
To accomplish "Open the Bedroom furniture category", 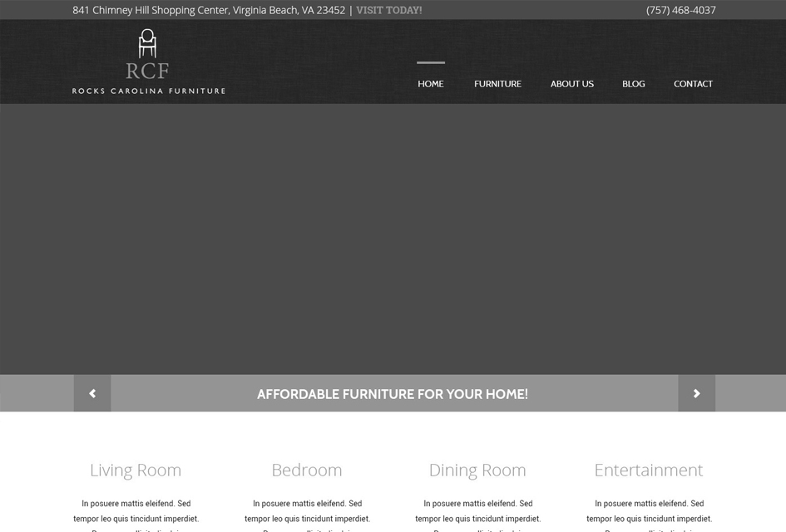I will point(306,470).
